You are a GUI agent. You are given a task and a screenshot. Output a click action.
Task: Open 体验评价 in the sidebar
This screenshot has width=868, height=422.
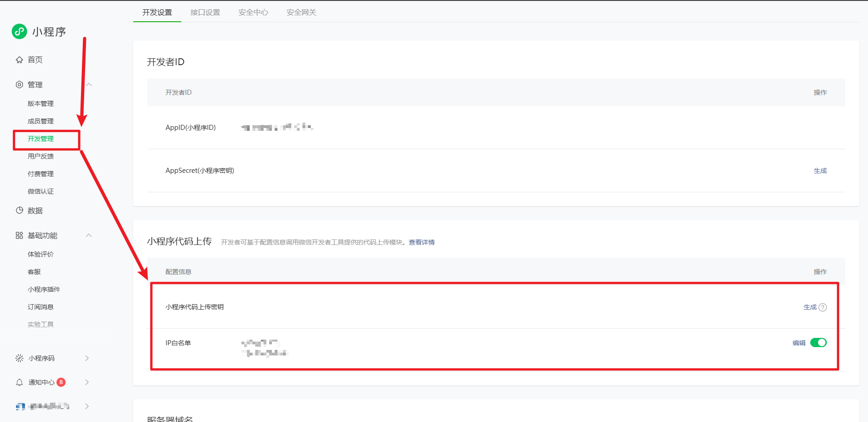click(41, 254)
